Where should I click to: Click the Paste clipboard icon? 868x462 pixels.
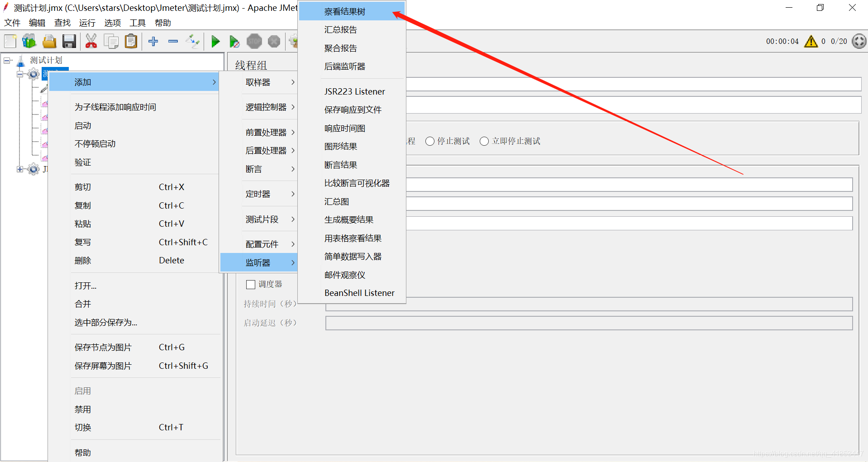131,41
